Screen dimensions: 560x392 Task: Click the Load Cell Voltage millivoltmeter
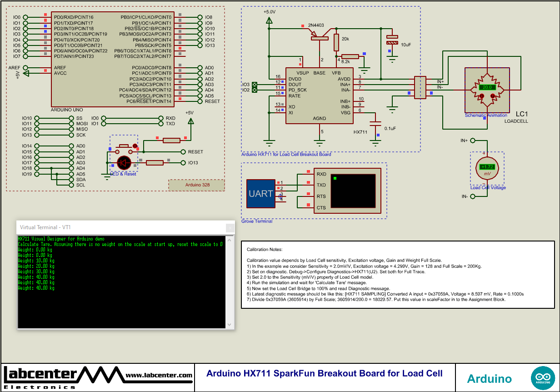point(487,168)
